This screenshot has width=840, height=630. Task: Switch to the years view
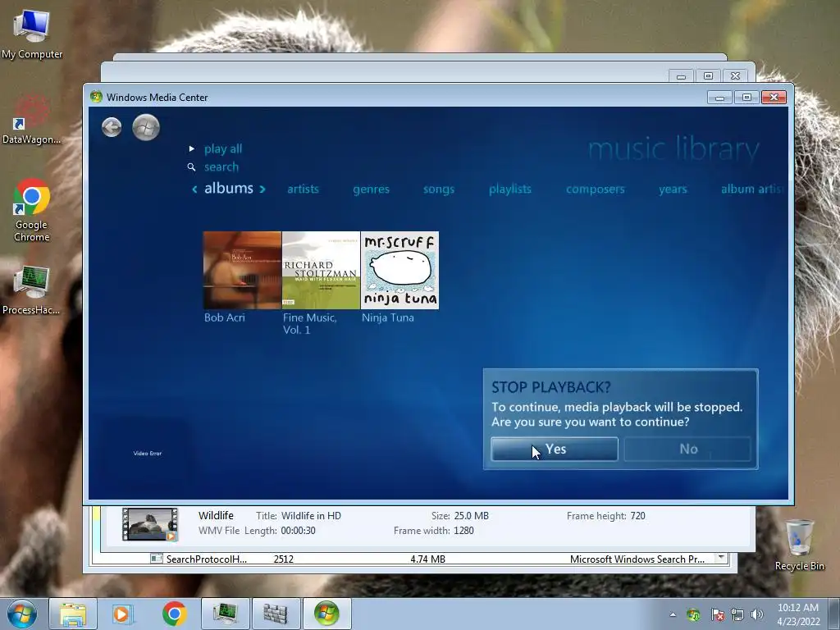tap(673, 189)
